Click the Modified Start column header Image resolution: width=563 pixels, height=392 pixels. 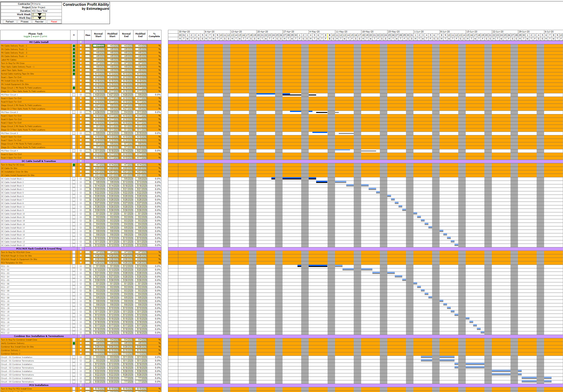pos(112,35)
